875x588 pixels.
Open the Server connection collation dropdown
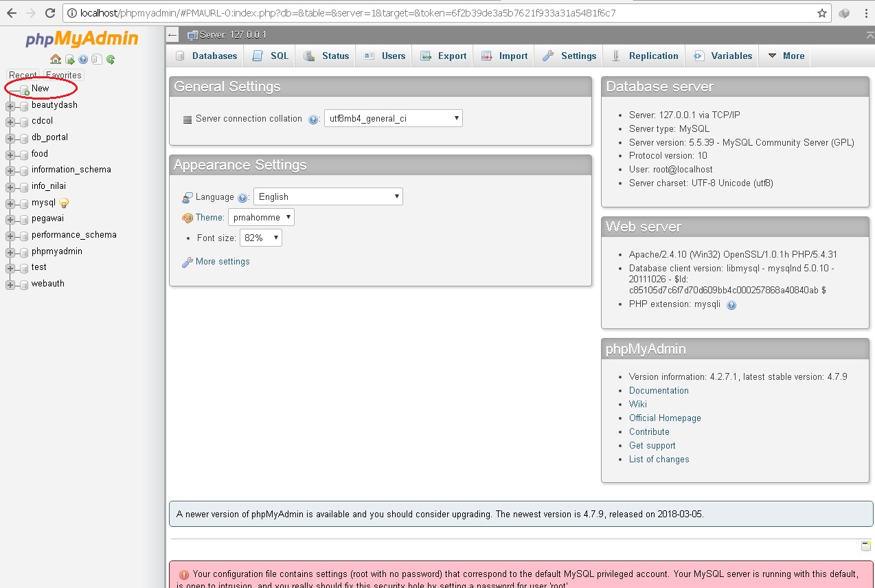[x=393, y=117]
